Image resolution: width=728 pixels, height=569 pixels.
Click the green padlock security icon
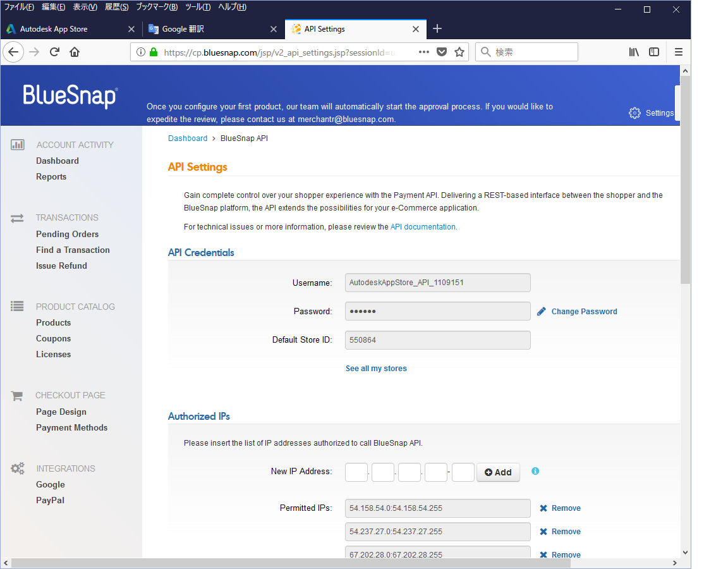(x=154, y=52)
